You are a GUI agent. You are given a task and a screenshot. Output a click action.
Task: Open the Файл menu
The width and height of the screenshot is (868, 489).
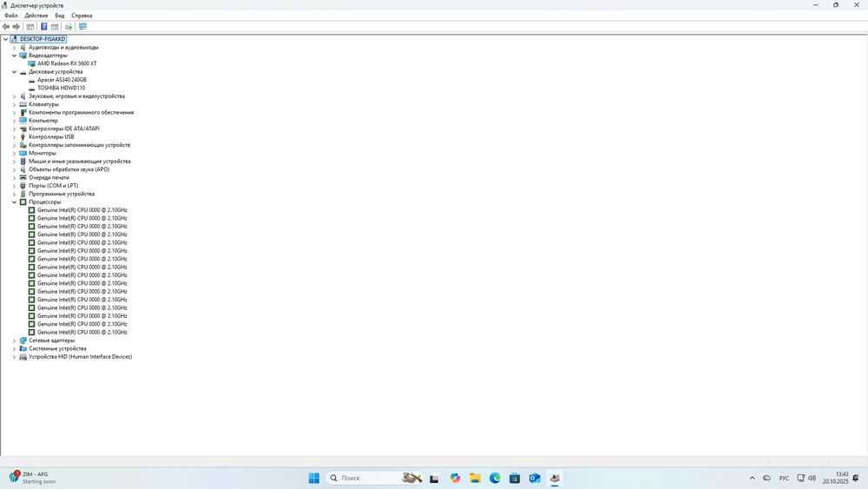pyautogui.click(x=11, y=16)
